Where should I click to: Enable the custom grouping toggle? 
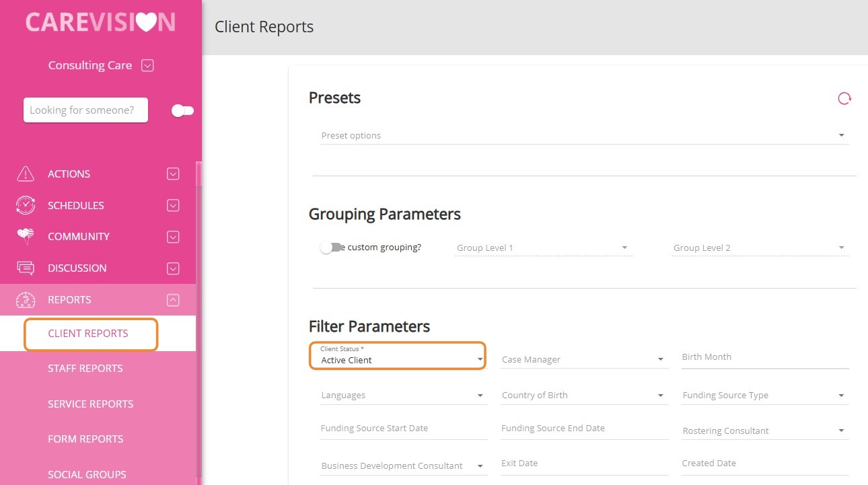[x=328, y=248]
